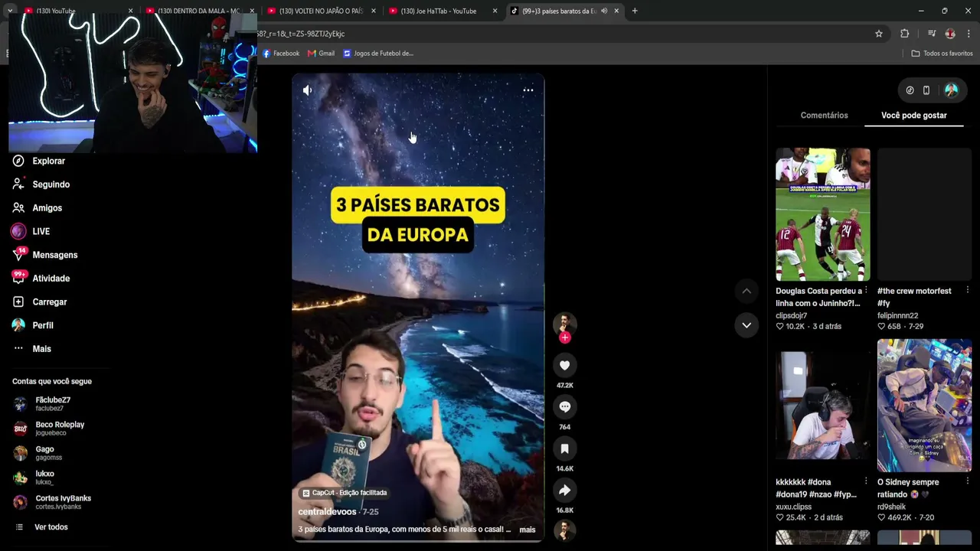This screenshot has width=980, height=551.
Task: Open the three-dot options on the video
Action: pos(528,90)
